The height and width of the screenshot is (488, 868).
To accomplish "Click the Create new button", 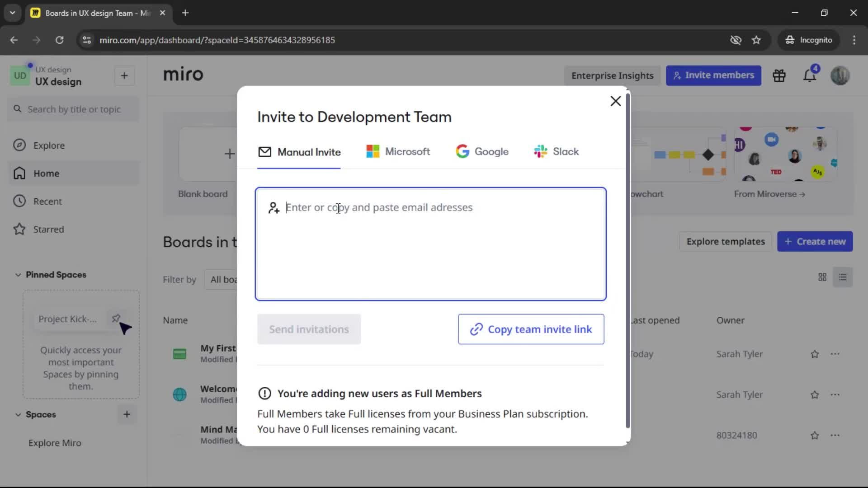I will click(815, 242).
